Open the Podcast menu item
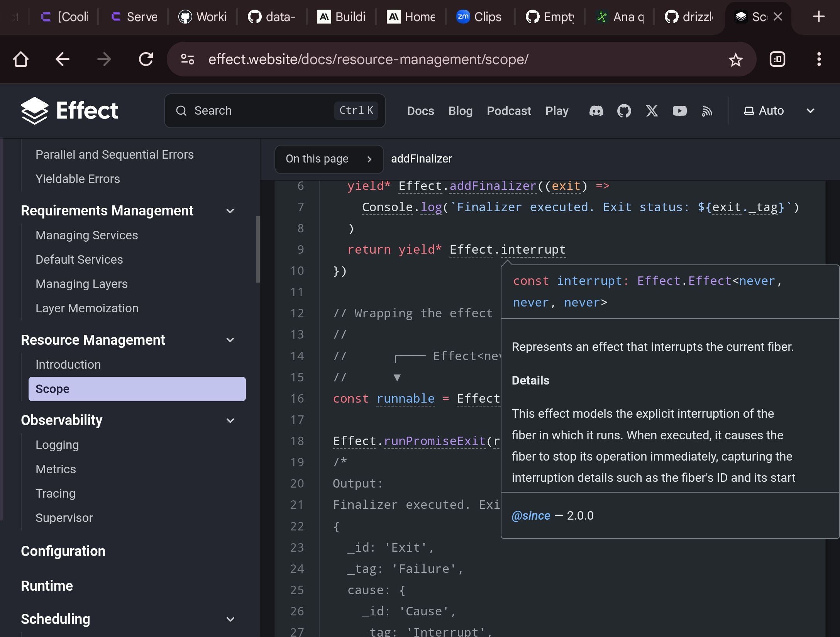The width and height of the screenshot is (840, 637). tap(509, 111)
